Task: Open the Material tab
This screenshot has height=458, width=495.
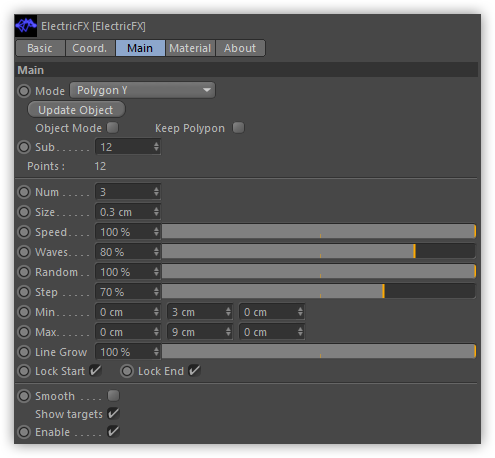Action: (190, 48)
